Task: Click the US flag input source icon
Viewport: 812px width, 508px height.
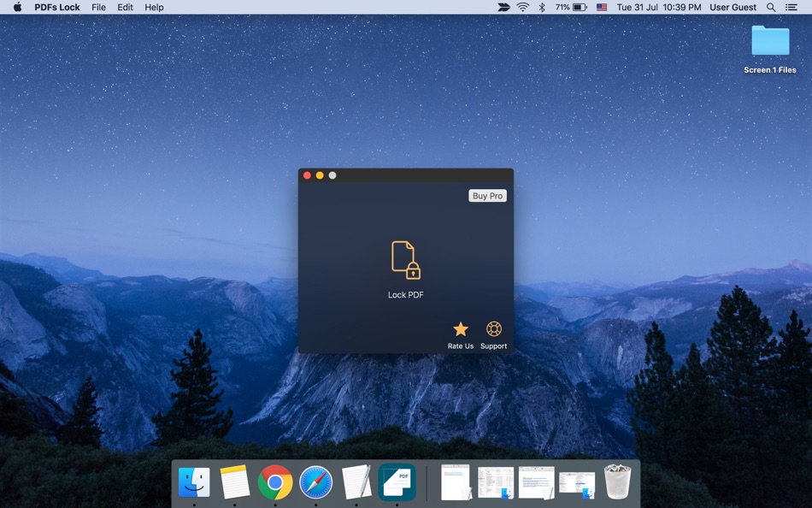Action: (x=601, y=7)
